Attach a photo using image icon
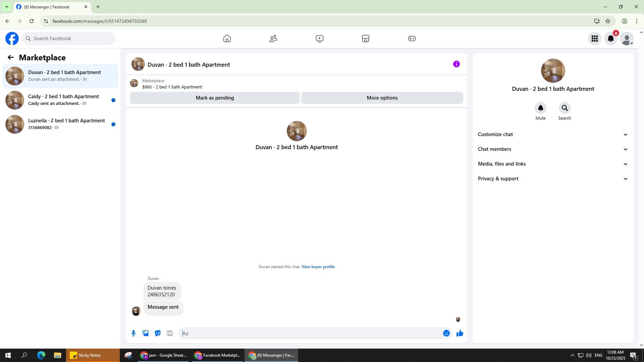Image resolution: width=644 pixels, height=362 pixels. click(x=146, y=333)
